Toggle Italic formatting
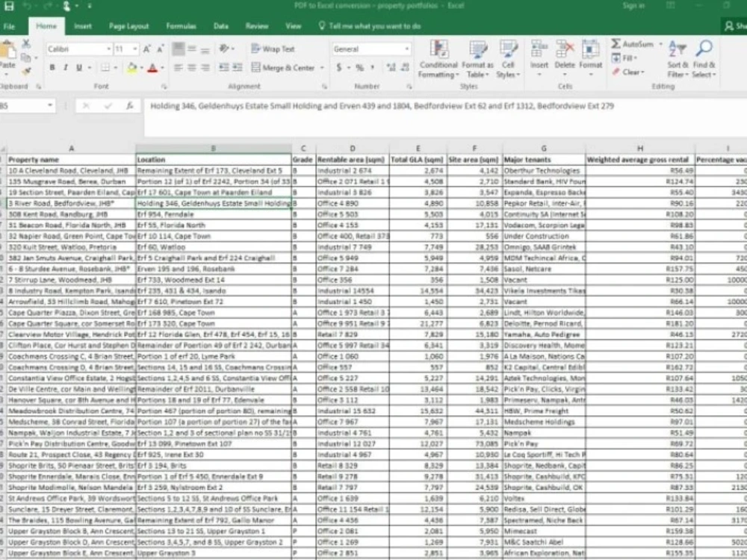747x560 pixels. click(x=66, y=68)
